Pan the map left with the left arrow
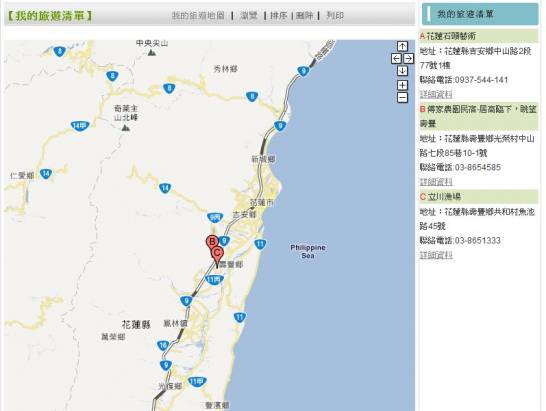Viewport: 546px width, 411px height. coord(396,58)
